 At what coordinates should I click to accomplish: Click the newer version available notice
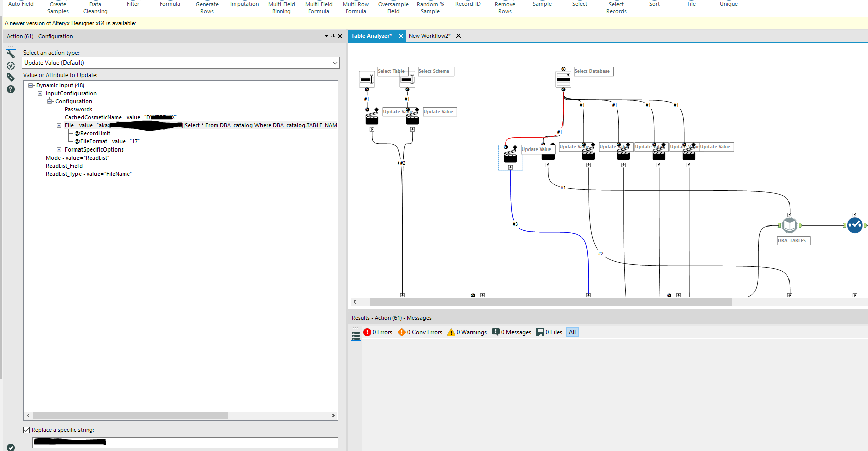tap(70, 23)
